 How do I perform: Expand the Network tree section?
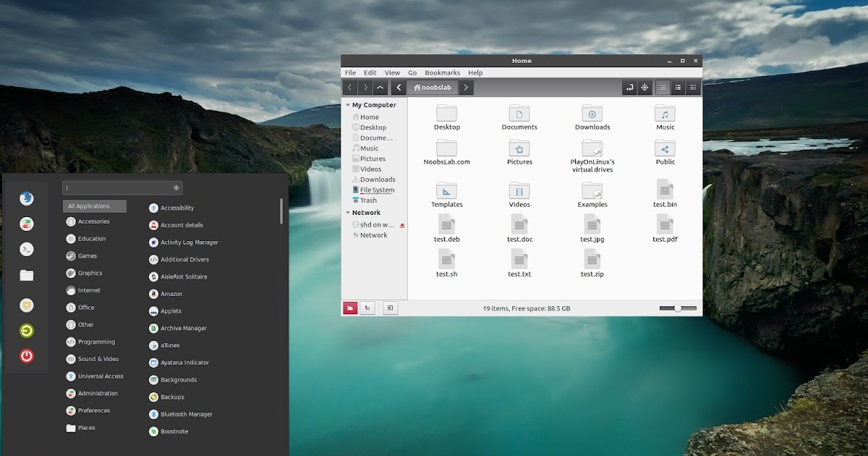point(348,212)
